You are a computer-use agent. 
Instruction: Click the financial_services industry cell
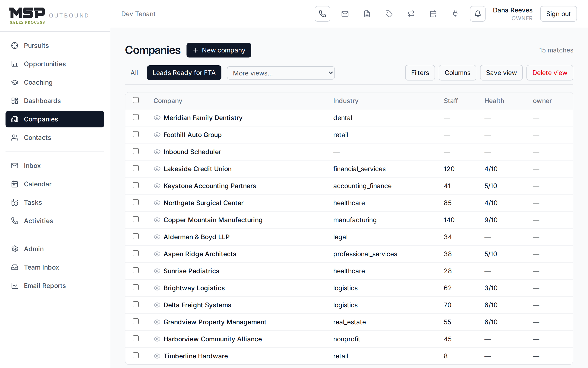coord(359,169)
